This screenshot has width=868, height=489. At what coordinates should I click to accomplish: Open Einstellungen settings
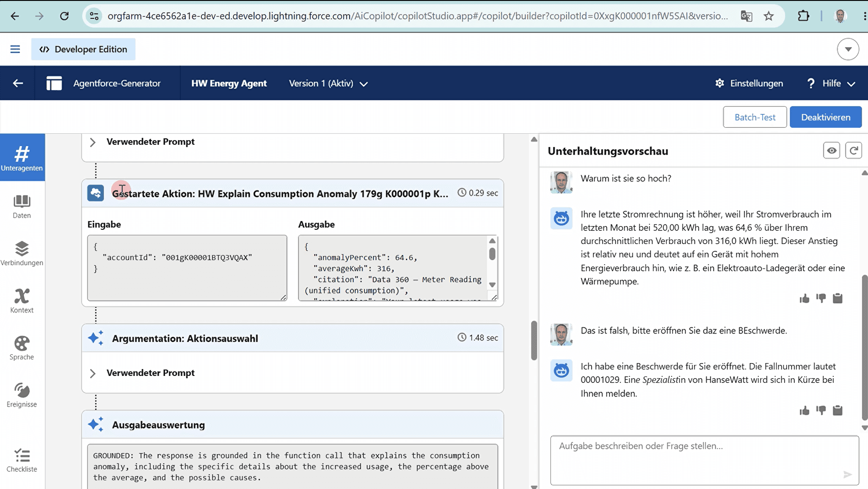749,83
